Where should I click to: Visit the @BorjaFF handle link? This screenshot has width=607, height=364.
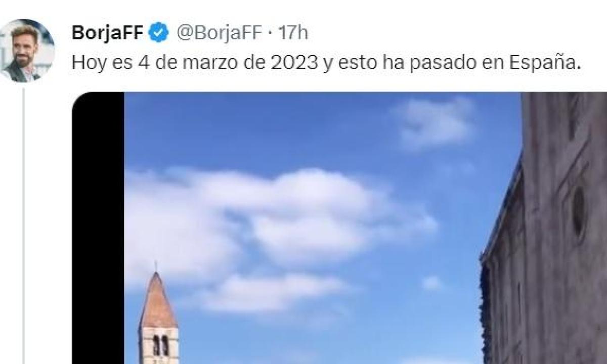point(218,33)
